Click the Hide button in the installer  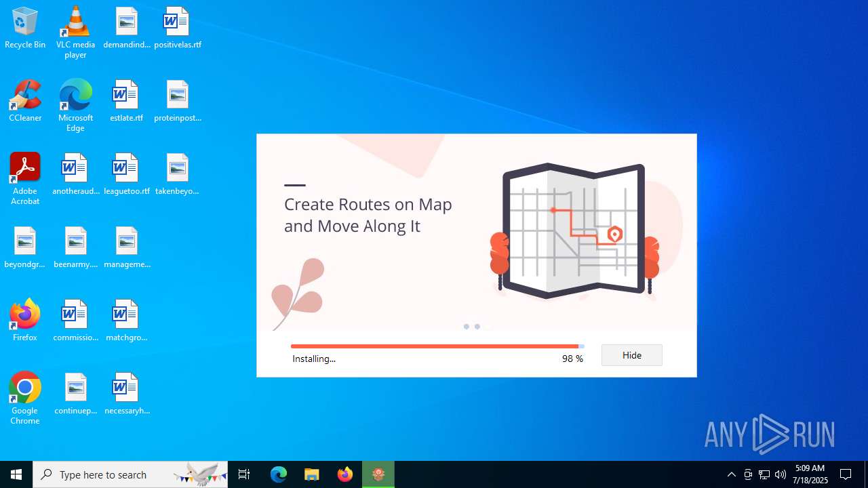[631, 355]
